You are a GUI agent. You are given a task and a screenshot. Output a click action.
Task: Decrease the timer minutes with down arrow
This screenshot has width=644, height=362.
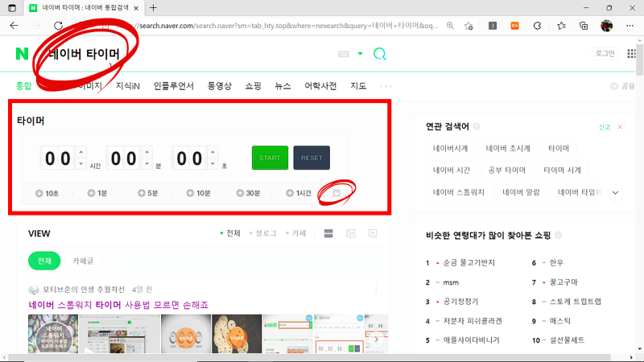(x=147, y=163)
